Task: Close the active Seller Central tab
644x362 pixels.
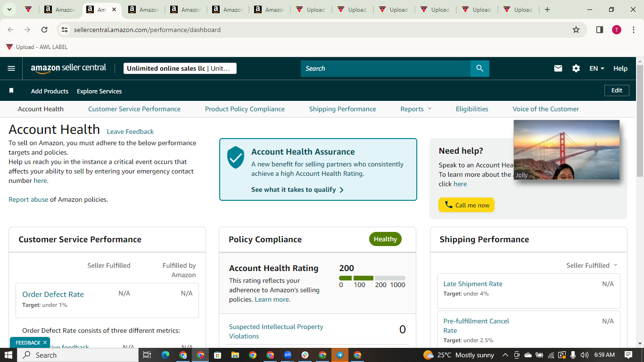Action: pyautogui.click(x=114, y=9)
